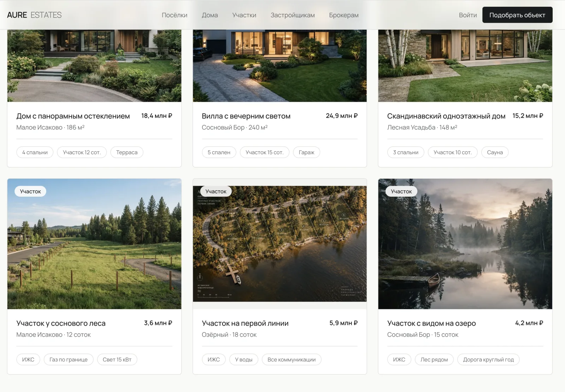This screenshot has height=392, width=565.
Task: Click the Подобрать объект button
Action: [x=517, y=15]
